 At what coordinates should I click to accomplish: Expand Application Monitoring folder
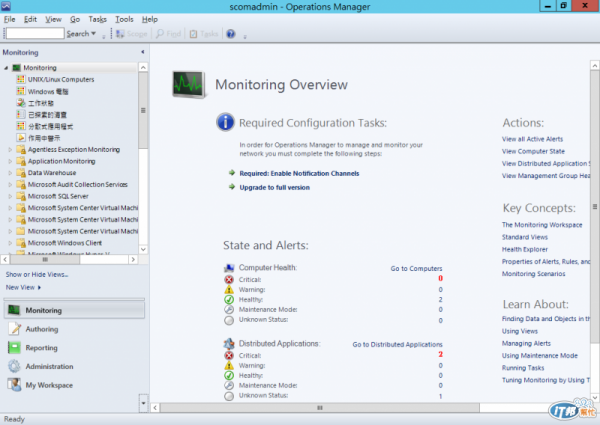10,161
